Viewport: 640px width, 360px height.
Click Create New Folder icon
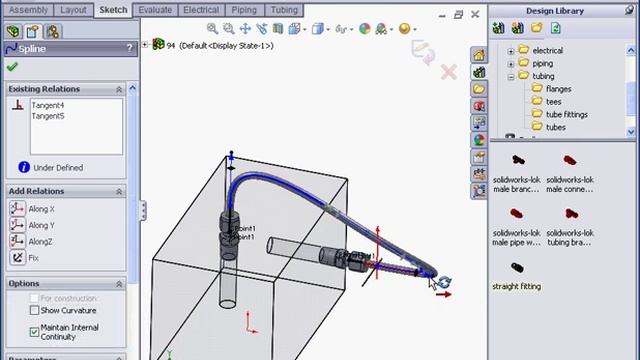pyautogui.click(x=537, y=28)
